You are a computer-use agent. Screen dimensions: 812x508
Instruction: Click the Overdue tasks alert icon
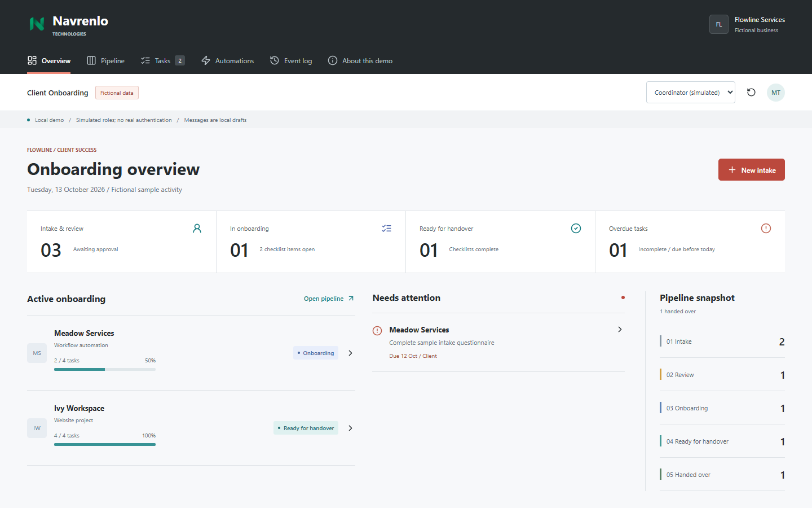point(766,229)
